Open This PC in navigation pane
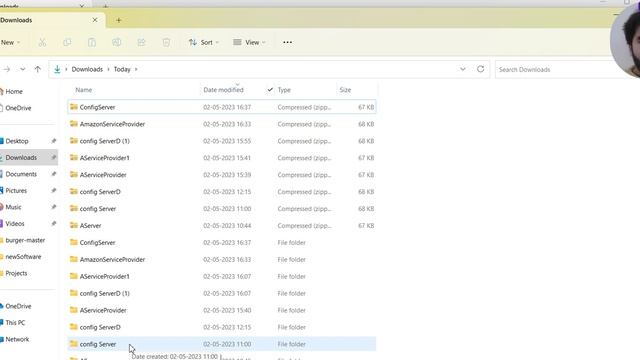The image size is (640, 360). [x=15, y=322]
